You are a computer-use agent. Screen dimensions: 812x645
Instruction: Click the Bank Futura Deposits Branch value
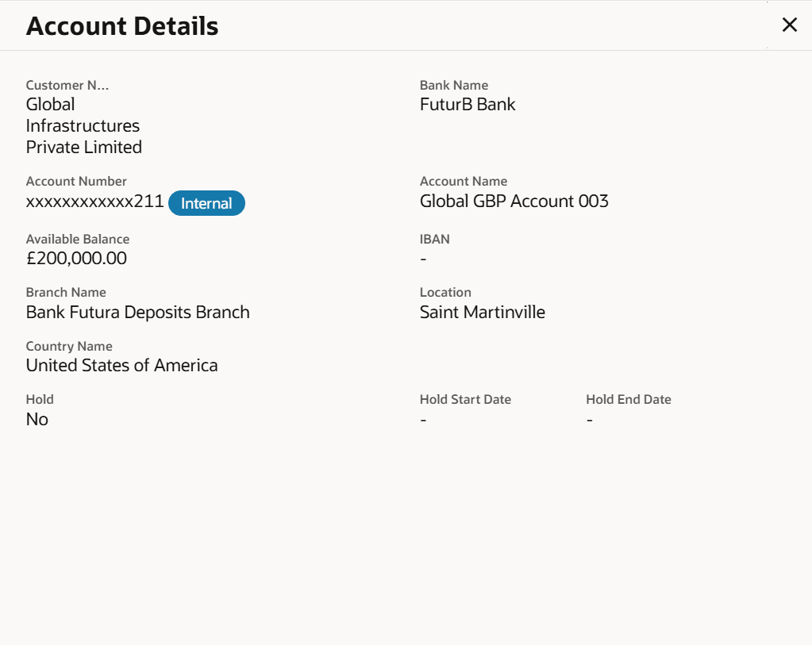[137, 313]
